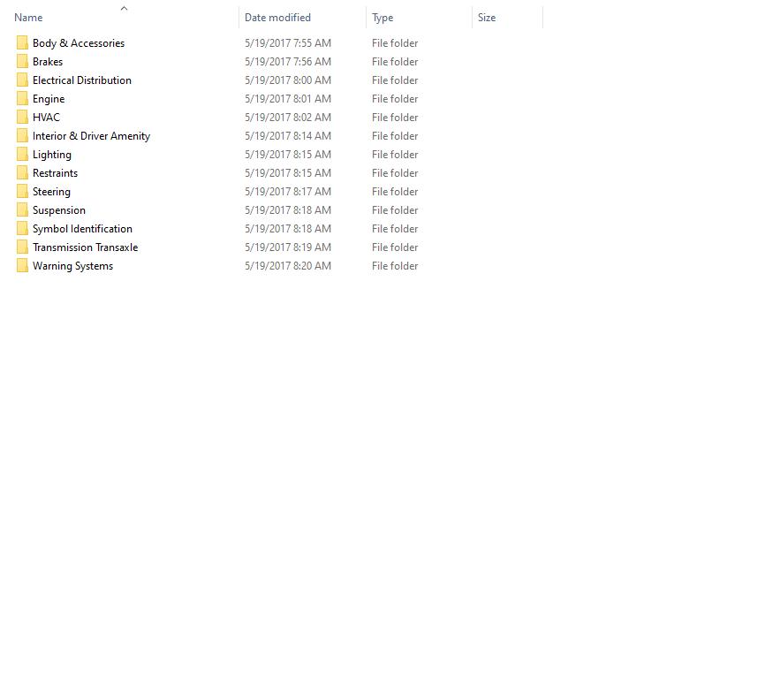Select the Lighting folder icon
This screenshot has width=780, height=700.
[22, 155]
